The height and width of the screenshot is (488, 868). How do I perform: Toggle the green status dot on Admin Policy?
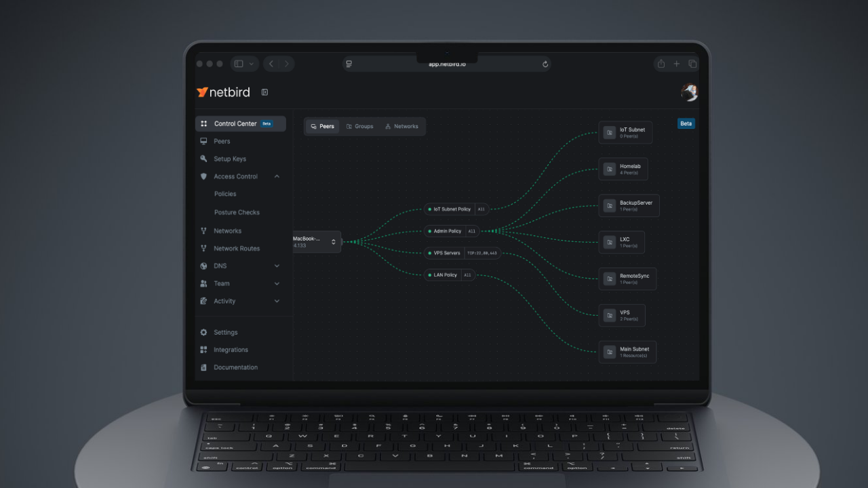pyautogui.click(x=428, y=231)
